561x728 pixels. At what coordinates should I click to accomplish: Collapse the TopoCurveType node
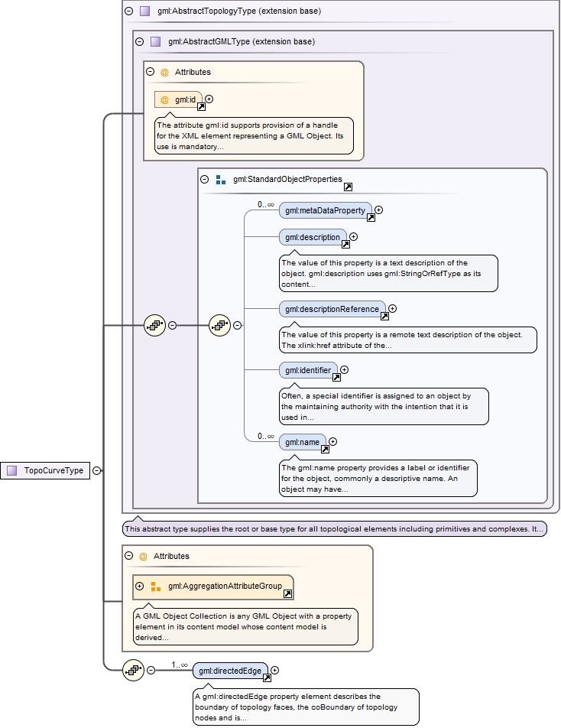point(96,471)
